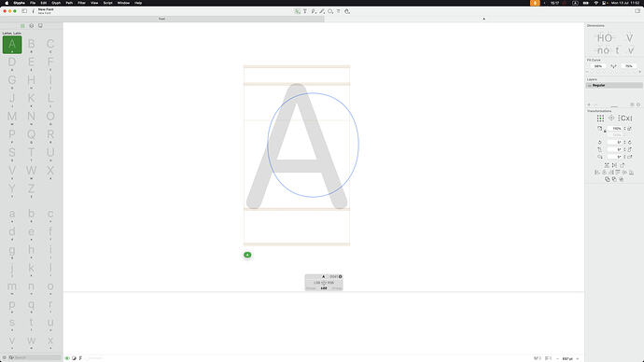Click the settings gear in Layers panel

[x=637, y=104]
